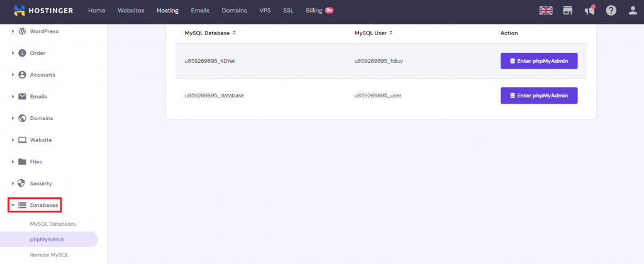
Task: Open the store marketplace icon
Action: [569, 11]
